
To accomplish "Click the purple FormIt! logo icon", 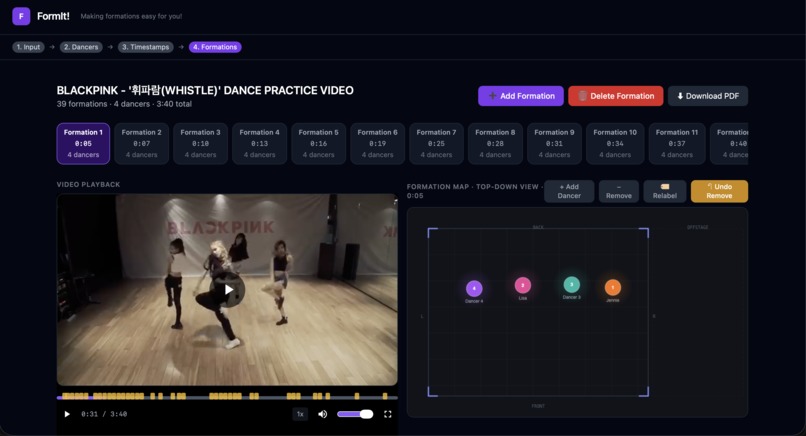I will (21, 16).
